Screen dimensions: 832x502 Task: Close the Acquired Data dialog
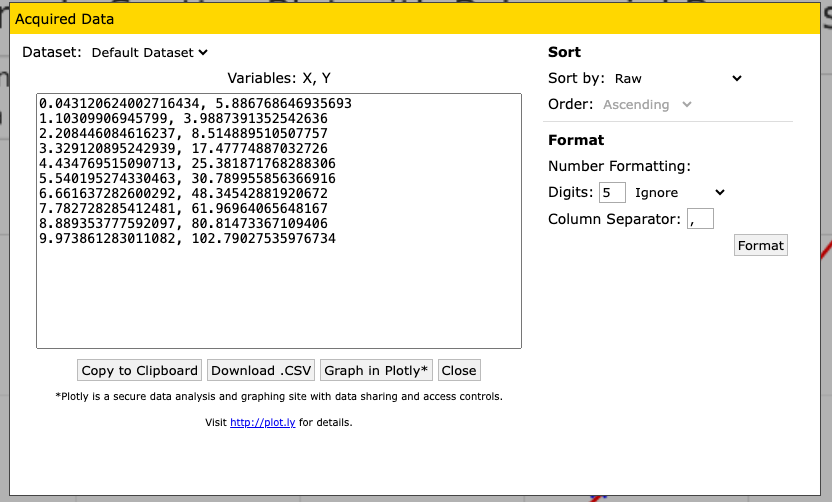click(459, 370)
